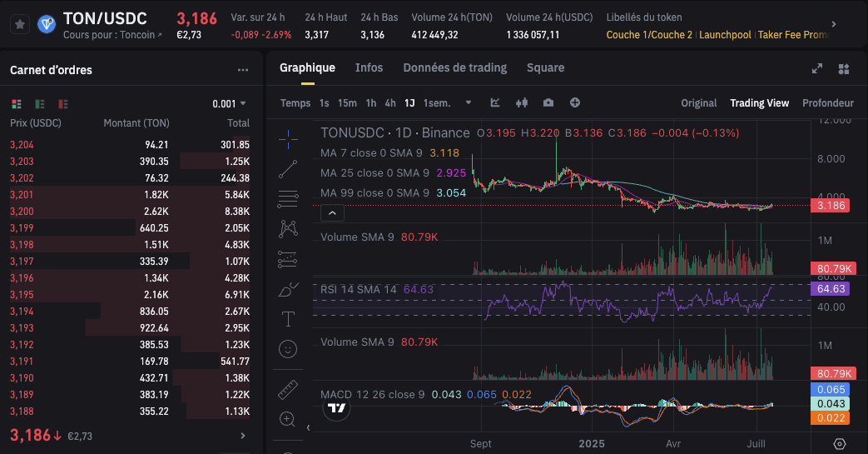The height and width of the screenshot is (454, 868).
Task: Take a chart snapshot with camera icon
Action: [x=548, y=102]
